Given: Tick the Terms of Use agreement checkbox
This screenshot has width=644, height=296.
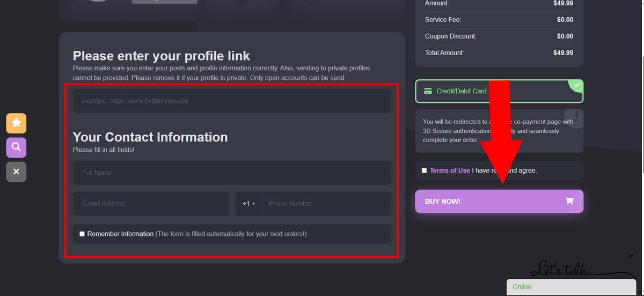Looking at the screenshot, I should (x=425, y=171).
